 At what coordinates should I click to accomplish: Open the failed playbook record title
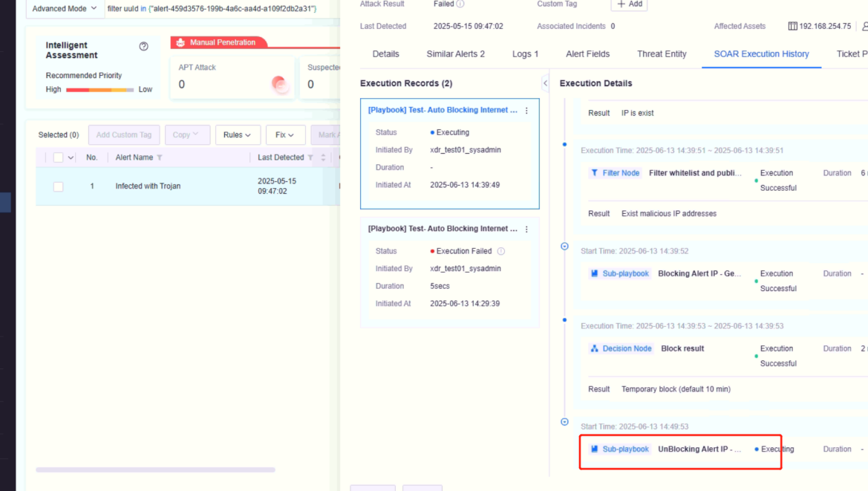click(x=443, y=229)
